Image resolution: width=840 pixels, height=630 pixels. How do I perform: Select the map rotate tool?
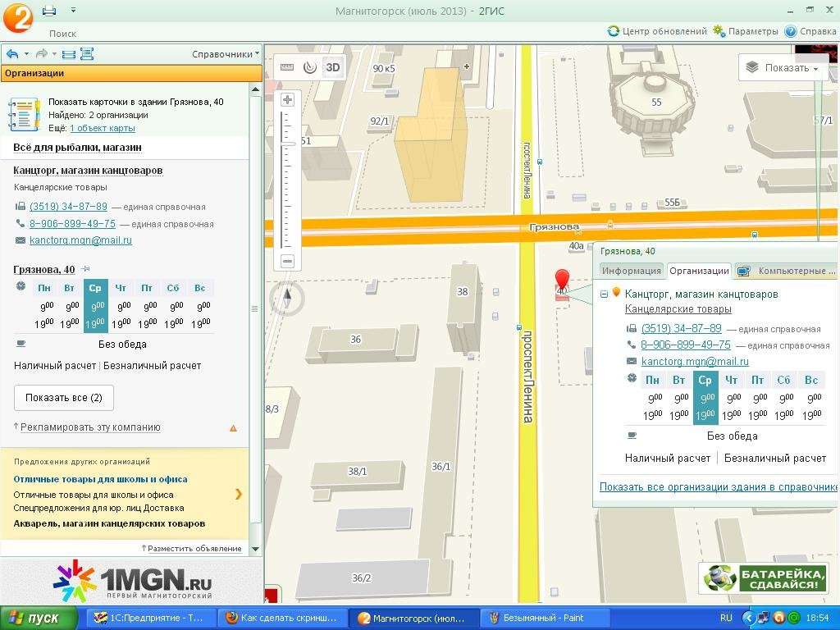309,67
